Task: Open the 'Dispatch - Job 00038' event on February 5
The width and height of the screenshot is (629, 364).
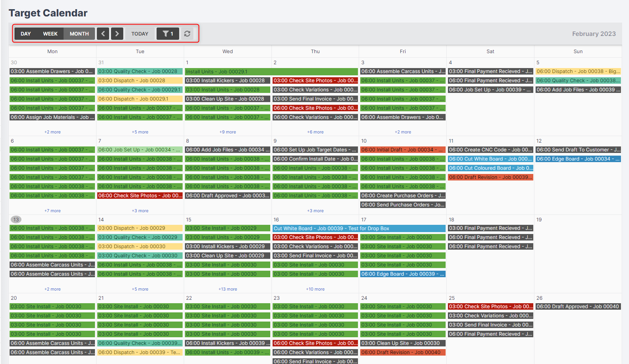Action: [x=578, y=71]
